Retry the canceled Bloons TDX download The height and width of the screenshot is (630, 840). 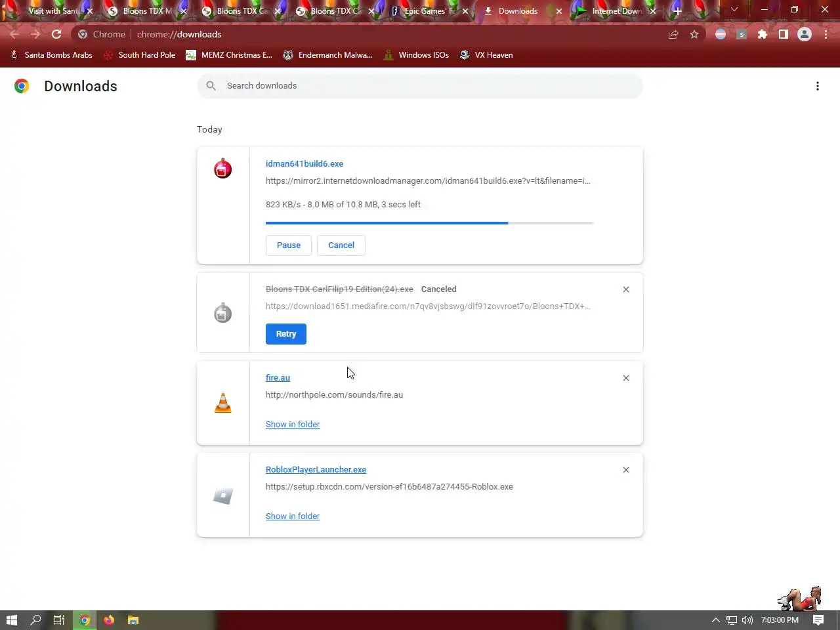286,334
